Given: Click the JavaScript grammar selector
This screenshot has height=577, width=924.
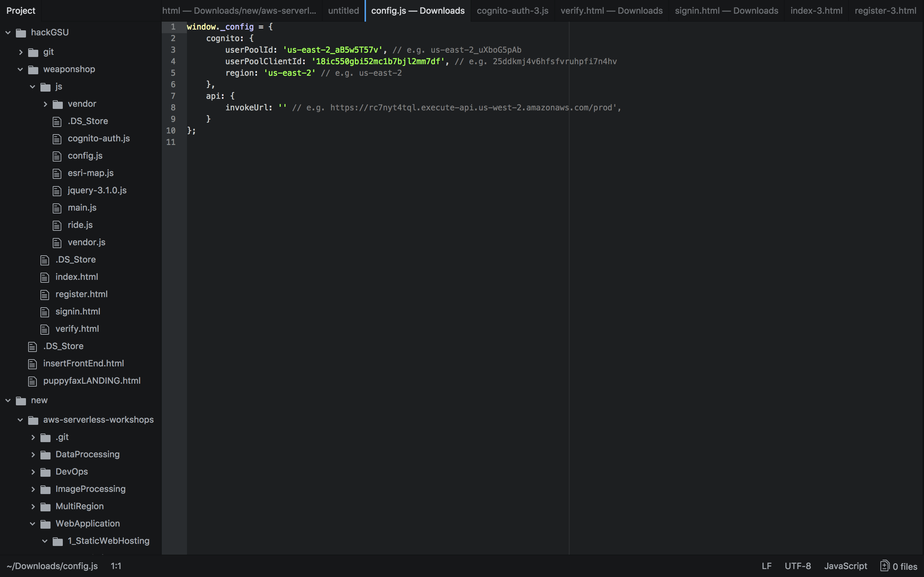Looking at the screenshot, I should point(845,566).
